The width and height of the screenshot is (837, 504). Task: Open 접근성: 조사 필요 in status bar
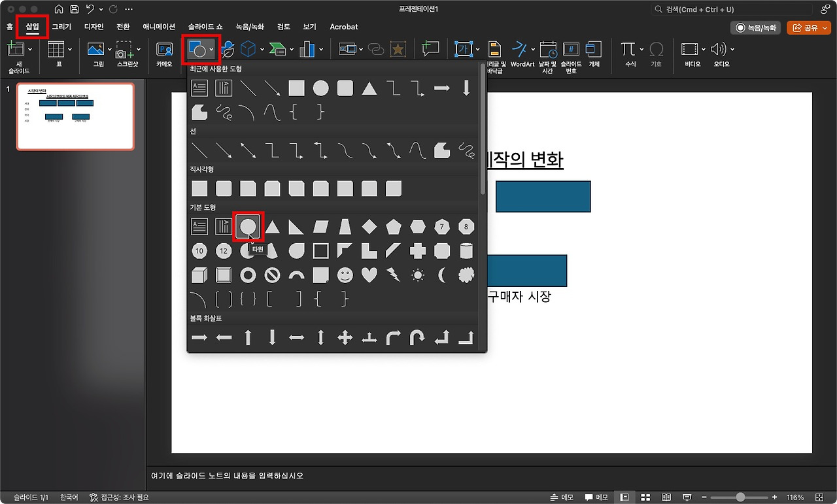click(119, 497)
